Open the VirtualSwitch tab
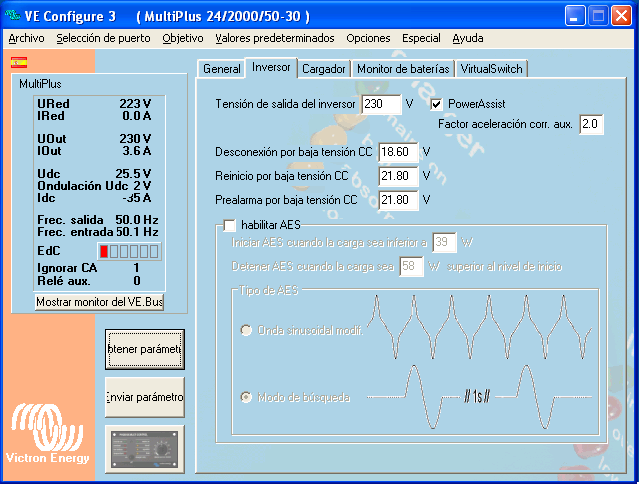Screen dimensions: 639x484 [x=491, y=68]
